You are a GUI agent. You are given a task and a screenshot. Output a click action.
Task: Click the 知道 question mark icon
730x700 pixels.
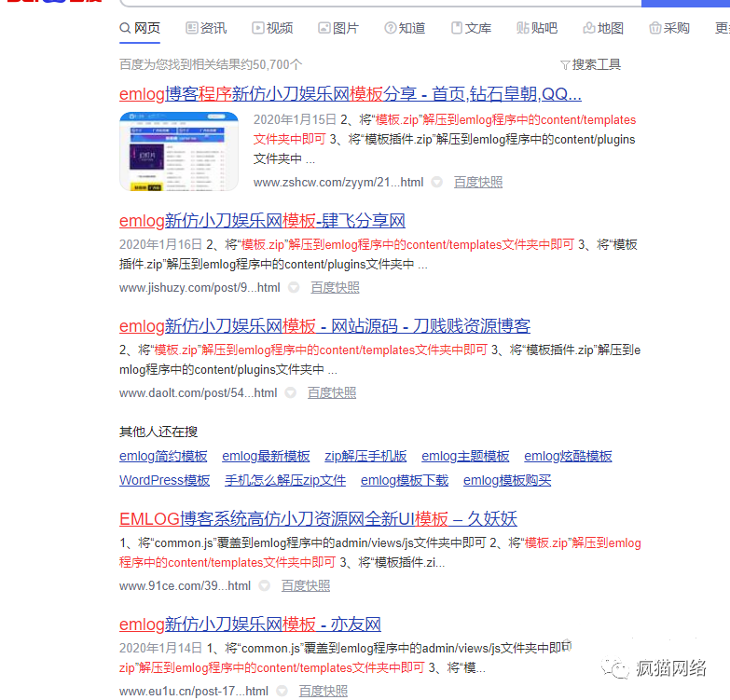click(390, 28)
